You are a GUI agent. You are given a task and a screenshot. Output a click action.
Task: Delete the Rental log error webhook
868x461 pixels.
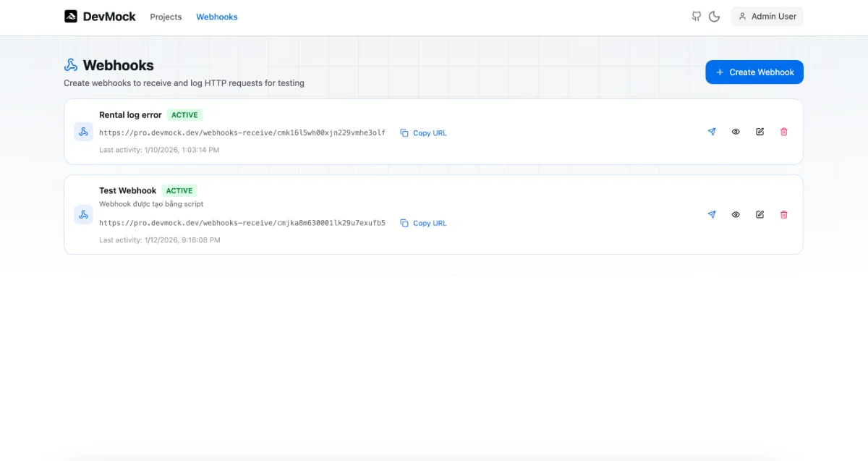tap(784, 132)
